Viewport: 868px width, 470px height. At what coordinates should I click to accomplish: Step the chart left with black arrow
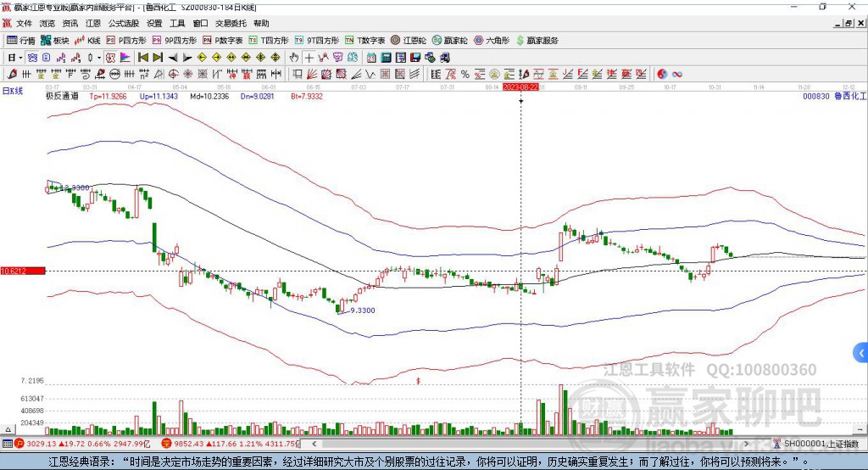(173, 58)
